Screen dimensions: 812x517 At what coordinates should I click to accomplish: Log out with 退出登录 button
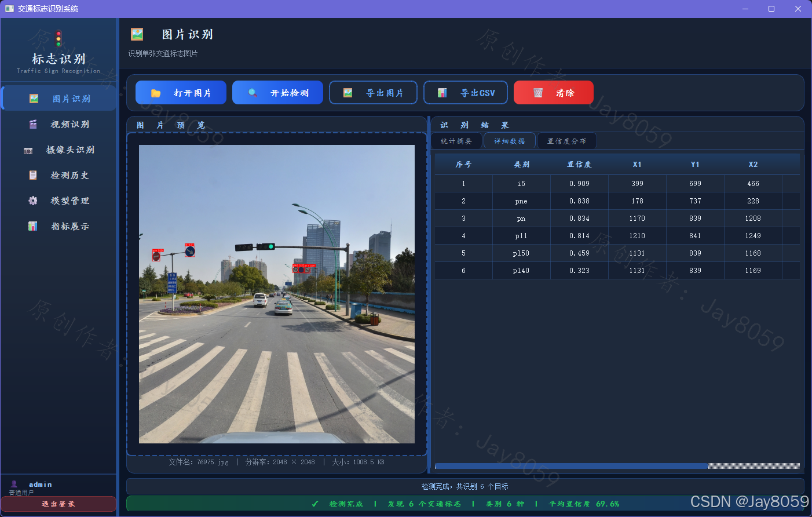click(x=58, y=504)
